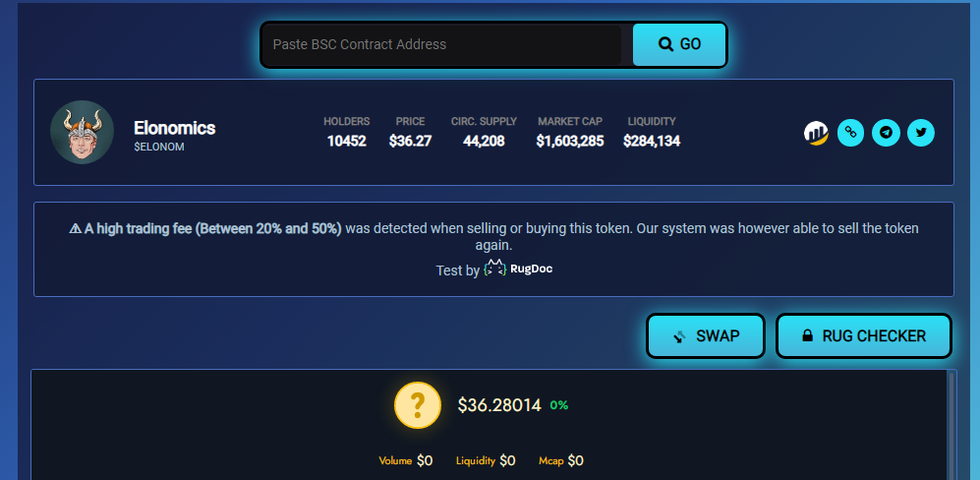Click the chart price $36.28014
Image resolution: width=980 pixels, height=480 pixels.
499,405
